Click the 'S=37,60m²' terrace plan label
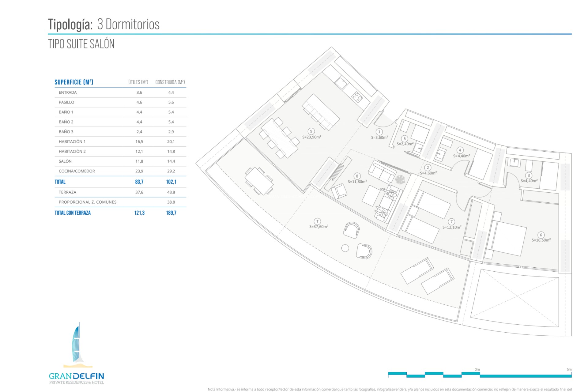Image resolution: width=588 pixels, height=392 pixels. (x=319, y=227)
